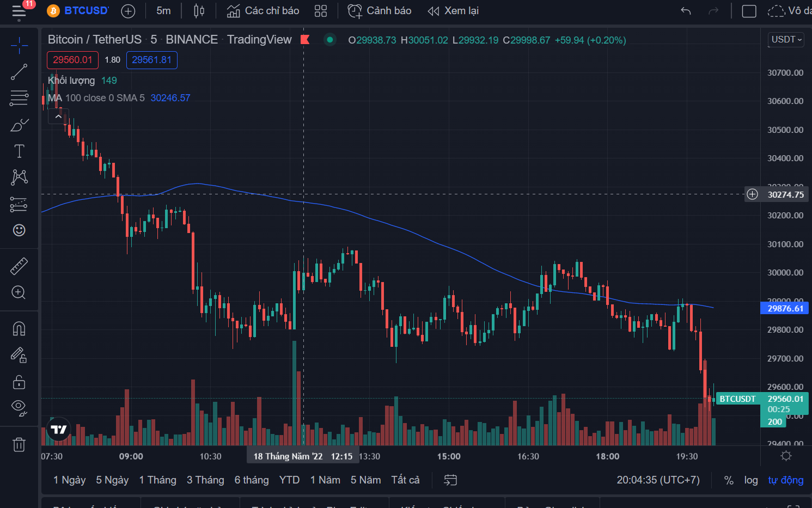Select the Tất cả date range
Viewport: 812px width, 508px height.
(405, 480)
